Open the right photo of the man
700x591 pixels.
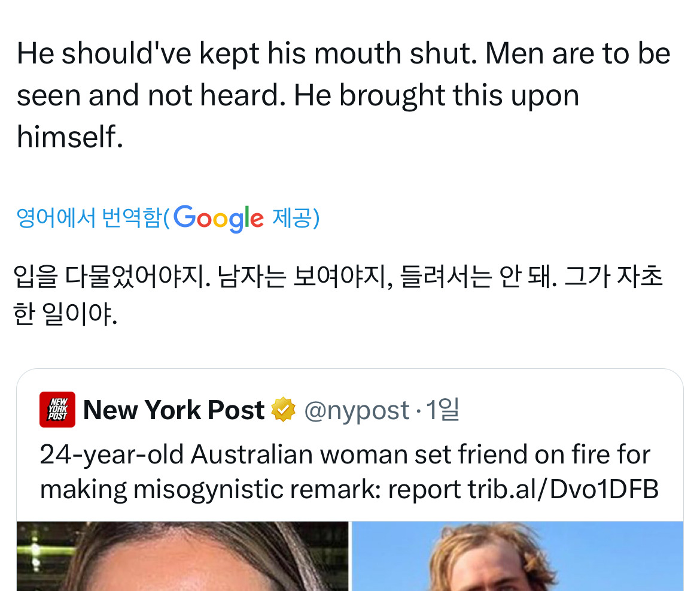pyautogui.click(x=517, y=556)
